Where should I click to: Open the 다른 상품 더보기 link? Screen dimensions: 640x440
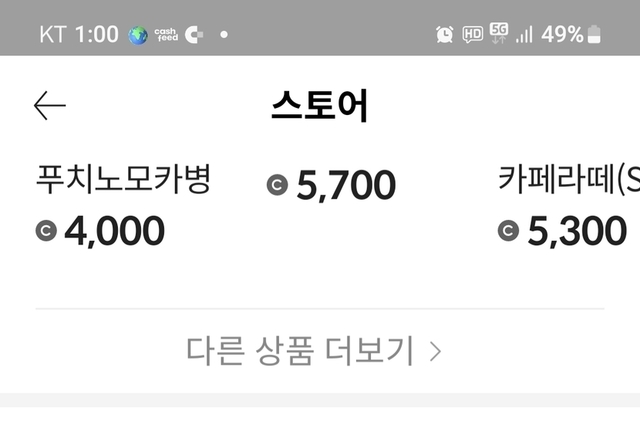point(300,351)
